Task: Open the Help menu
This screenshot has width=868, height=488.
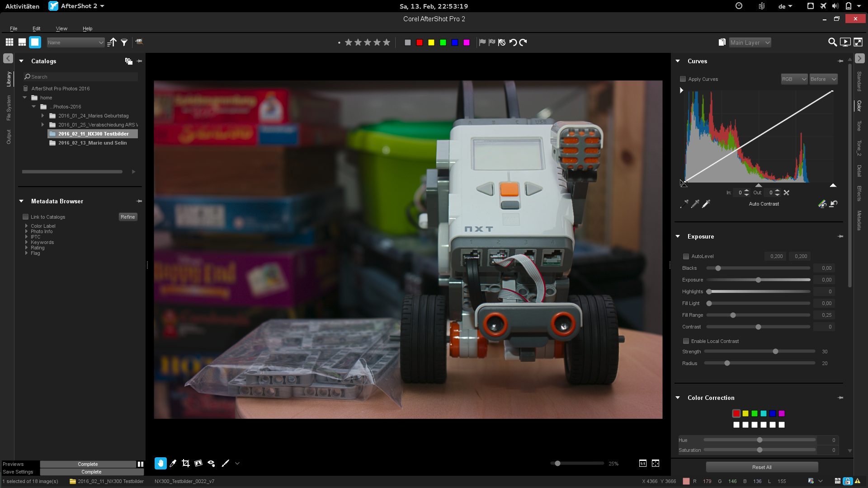Action: tap(87, 28)
